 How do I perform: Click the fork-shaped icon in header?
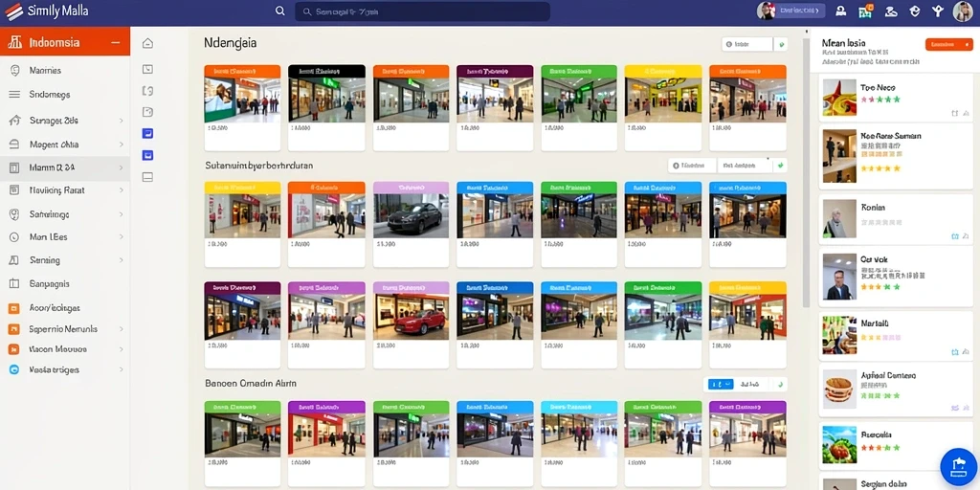point(938,11)
